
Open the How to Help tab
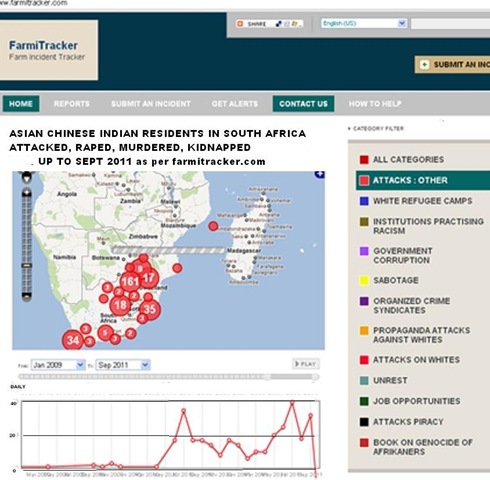(375, 104)
